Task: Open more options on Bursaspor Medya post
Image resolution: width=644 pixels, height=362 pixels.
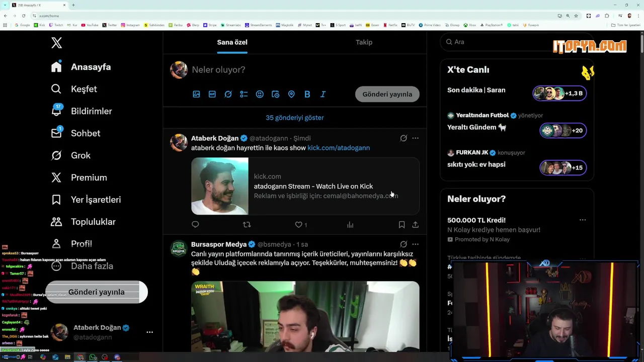Action: pos(415,244)
